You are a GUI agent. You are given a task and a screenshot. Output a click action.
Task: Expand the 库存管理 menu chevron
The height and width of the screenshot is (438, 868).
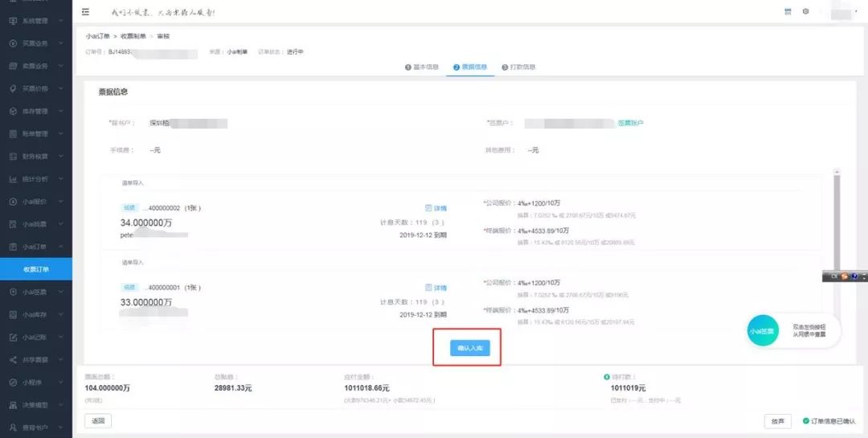60,111
